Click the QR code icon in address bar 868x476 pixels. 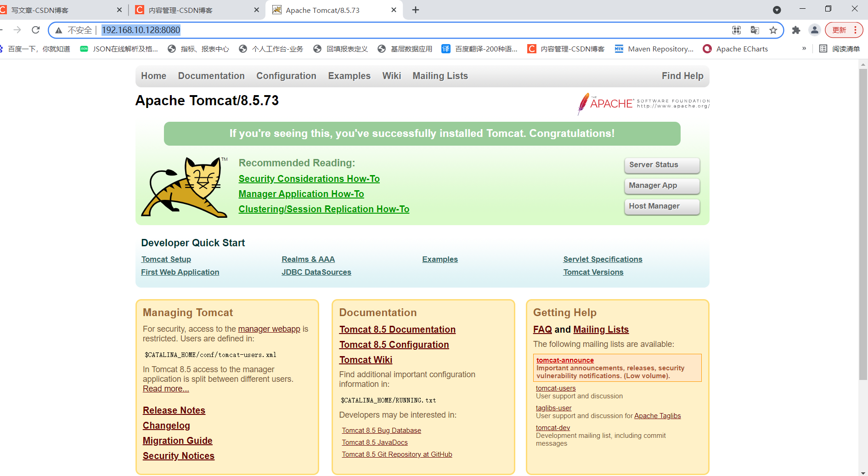(737, 30)
